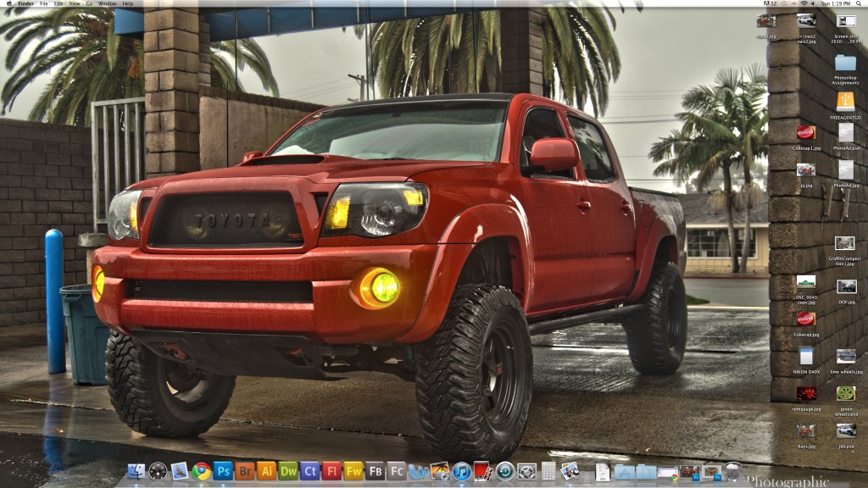Open the Help menu
This screenshot has width=868, height=488.
128,3
